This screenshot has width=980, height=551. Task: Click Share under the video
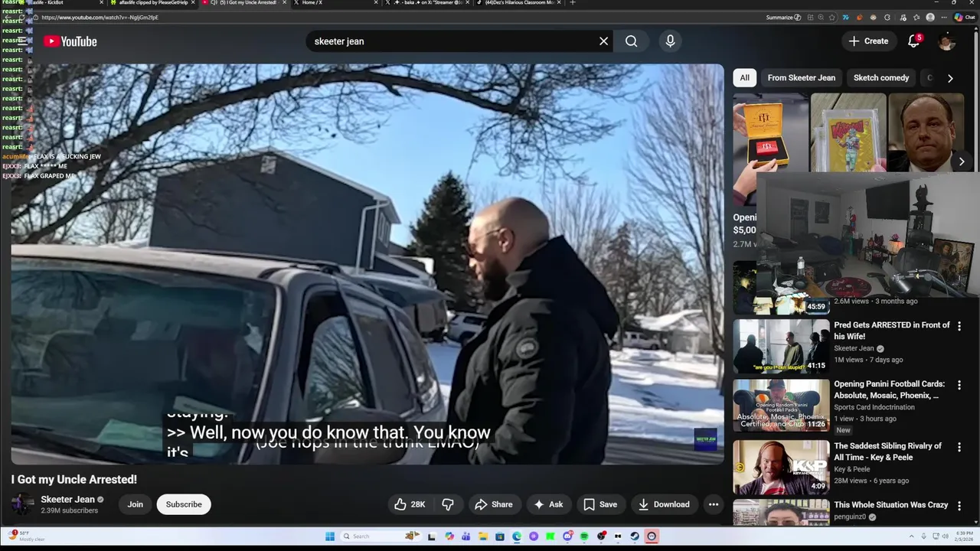493,504
